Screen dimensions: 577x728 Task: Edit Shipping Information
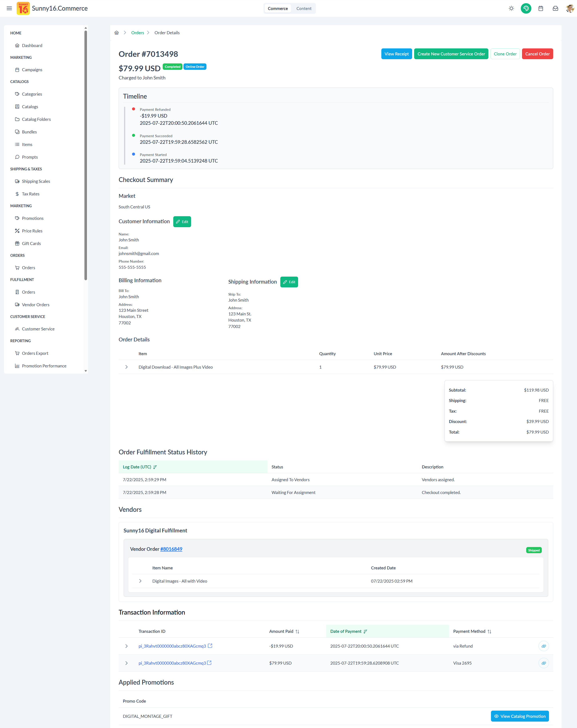coord(289,282)
